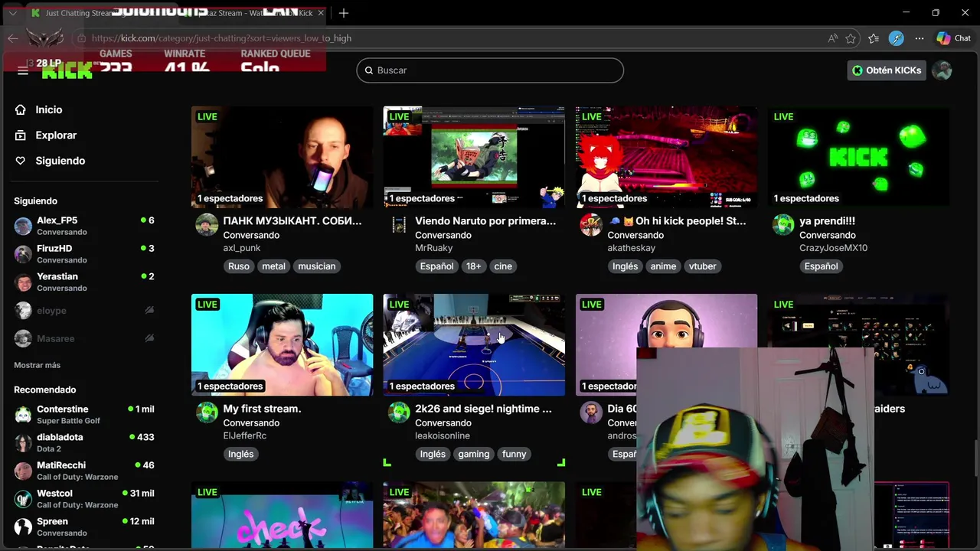Click MrRuaky channel avatar
This screenshot has width=980, height=551.
(399, 224)
